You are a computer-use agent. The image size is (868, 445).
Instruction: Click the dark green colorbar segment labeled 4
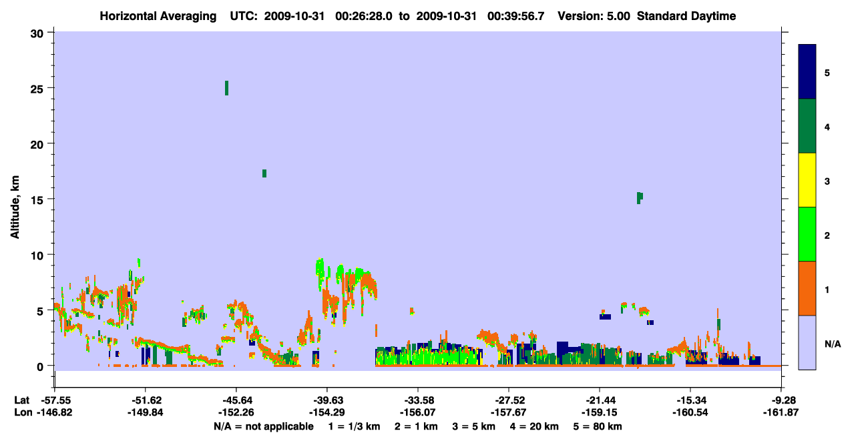(x=807, y=126)
